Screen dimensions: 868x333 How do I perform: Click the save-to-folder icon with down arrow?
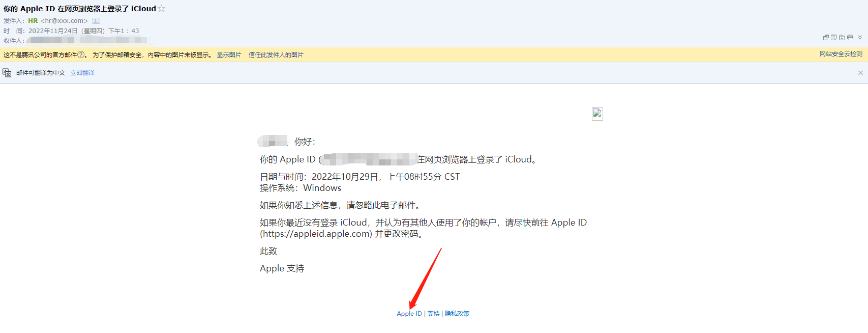[842, 38]
